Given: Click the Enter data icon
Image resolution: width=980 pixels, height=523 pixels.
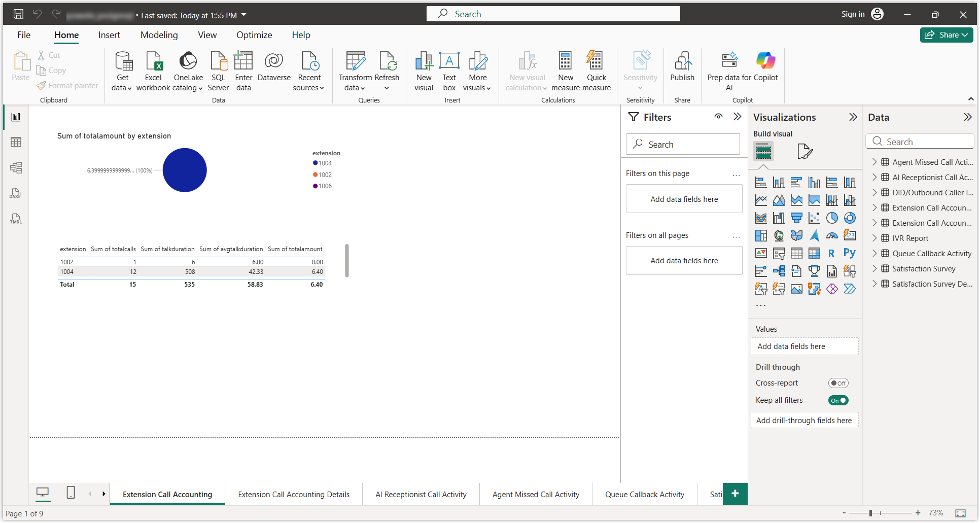Looking at the screenshot, I should point(243,61).
